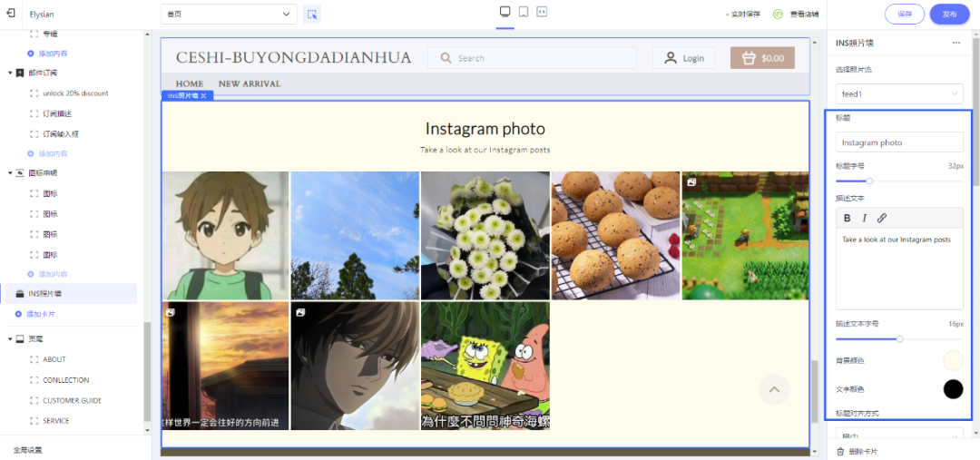The height and width of the screenshot is (460, 980).
Task: Select the 订阅输入框 item
Action: (61, 133)
